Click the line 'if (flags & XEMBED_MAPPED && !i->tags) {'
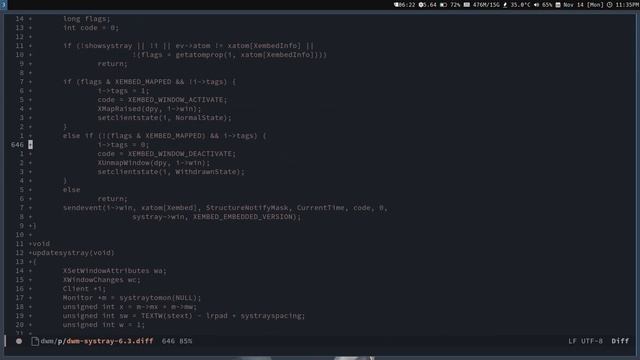This screenshot has height=360, width=640. [149, 82]
